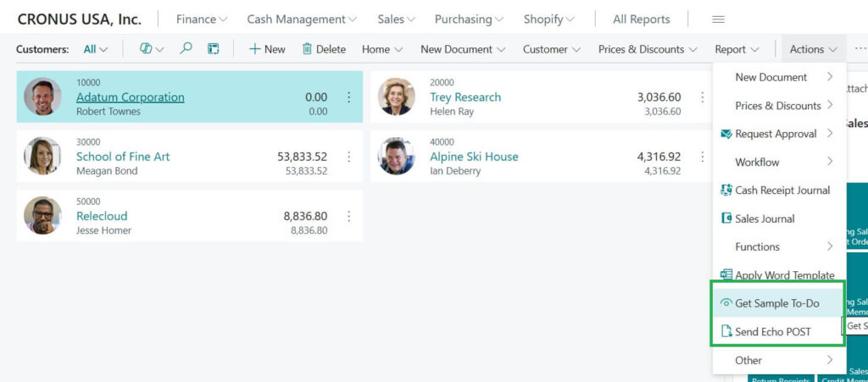Screen dimensions: 868x382
Task: Collapse the Actions dropdown
Action: pyautogui.click(x=813, y=49)
